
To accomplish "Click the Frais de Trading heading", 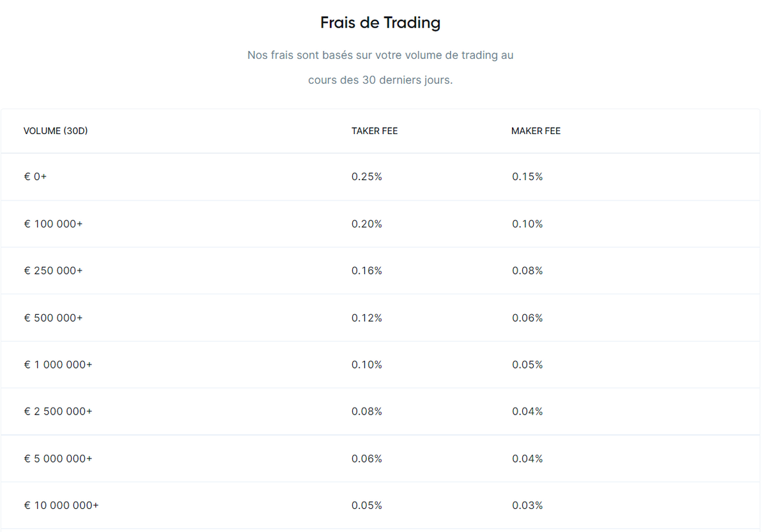I will pyautogui.click(x=380, y=23).
